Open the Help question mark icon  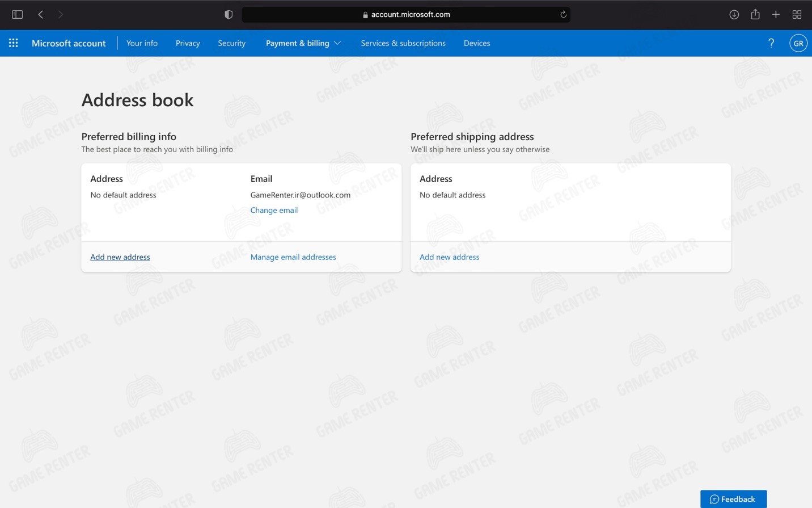[771, 43]
